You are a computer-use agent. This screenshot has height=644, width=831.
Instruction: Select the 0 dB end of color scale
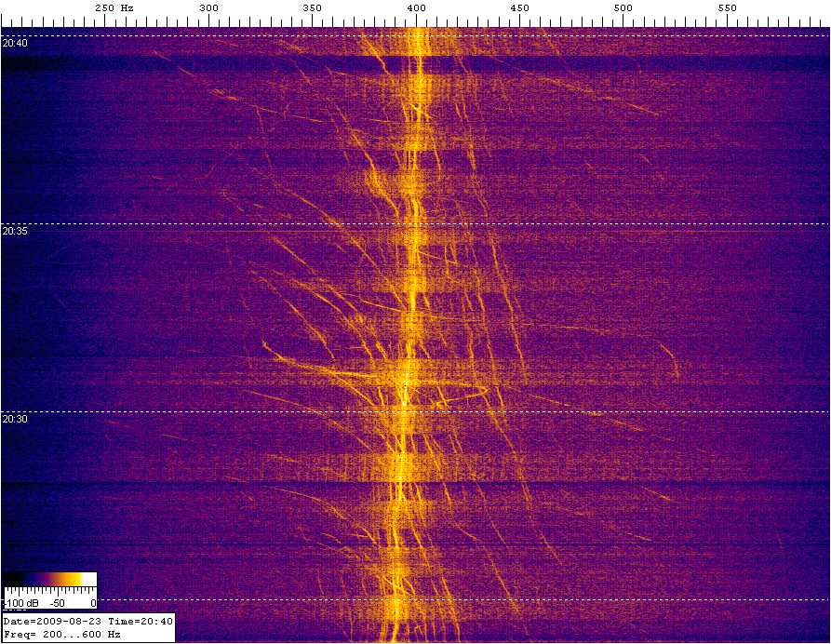coord(93,604)
